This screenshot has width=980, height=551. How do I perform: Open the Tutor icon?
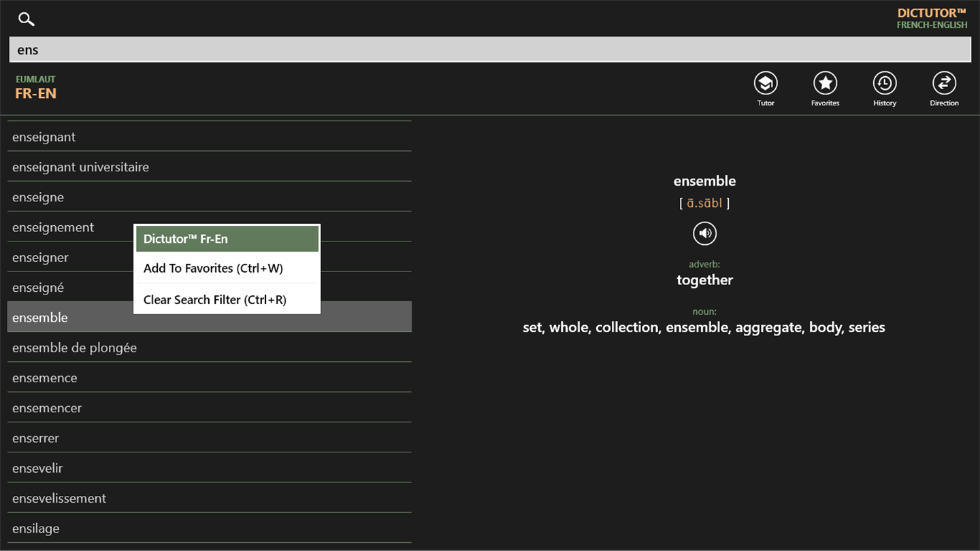coord(766,84)
